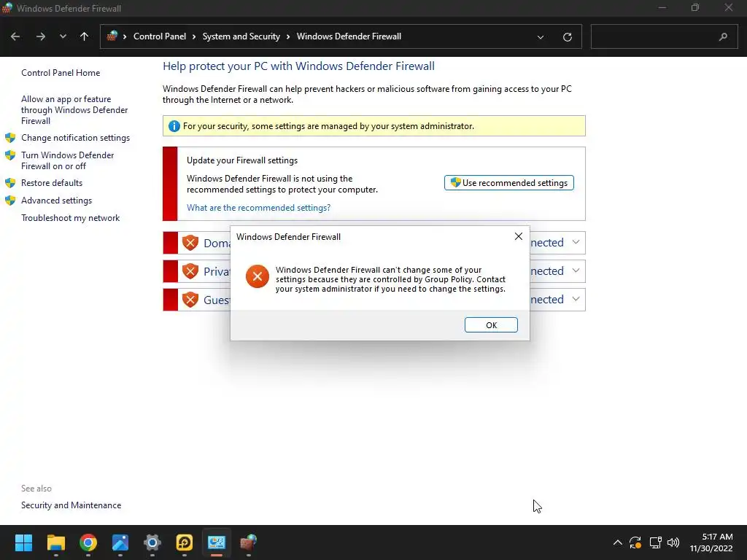Viewport: 747px width, 560px height.
Task: Open Security and Maintenance link
Action: point(71,505)
